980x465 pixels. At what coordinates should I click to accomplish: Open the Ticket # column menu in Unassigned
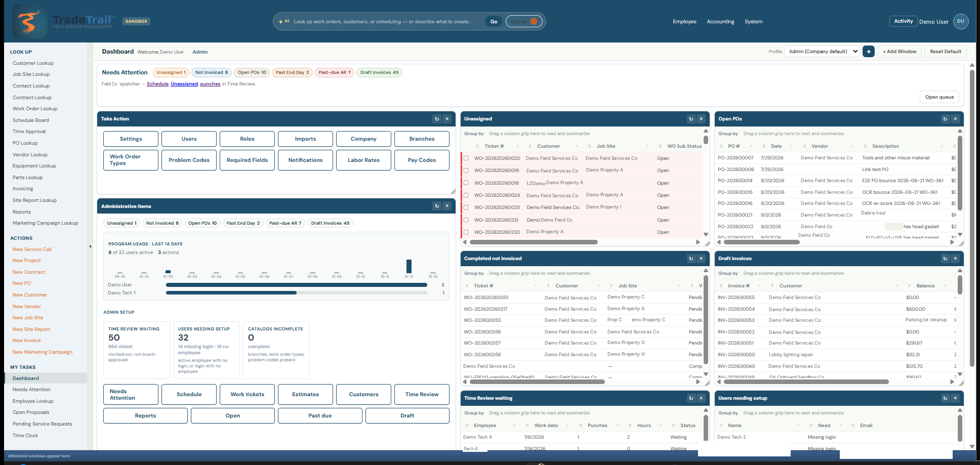[x=517, y=146]
